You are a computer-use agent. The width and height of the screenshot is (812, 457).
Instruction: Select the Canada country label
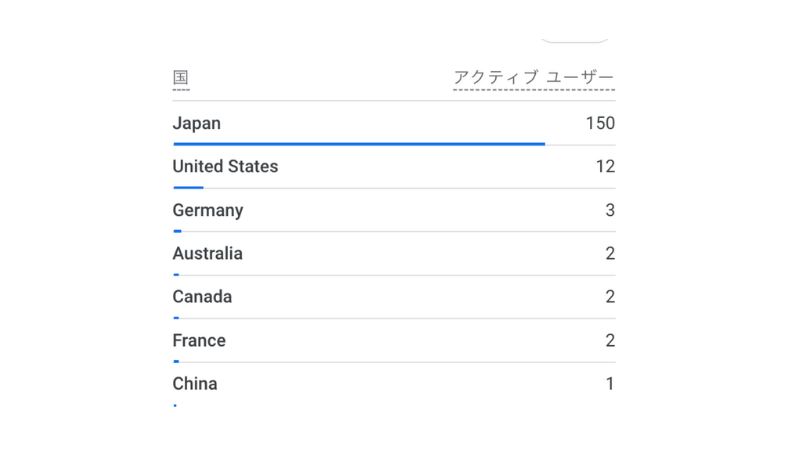(202, 296)
